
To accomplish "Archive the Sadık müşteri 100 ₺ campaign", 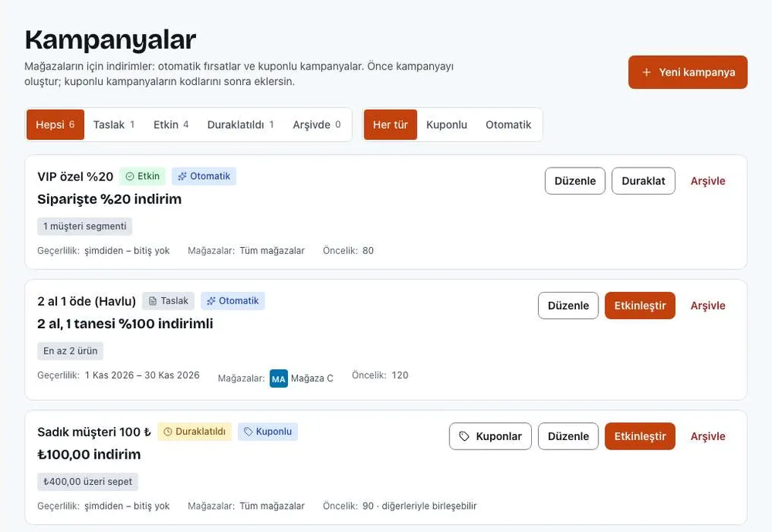I will pos(707,436).
